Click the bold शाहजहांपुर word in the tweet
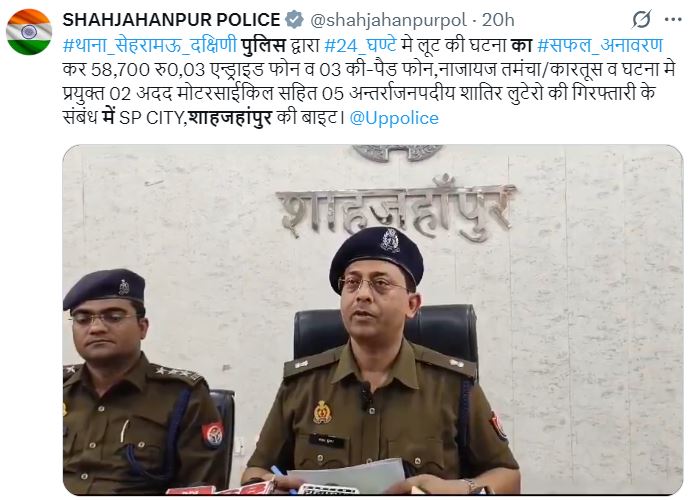The width and height of the screenshot is (688, 500). pyautogui.click(x=230, y=118)
